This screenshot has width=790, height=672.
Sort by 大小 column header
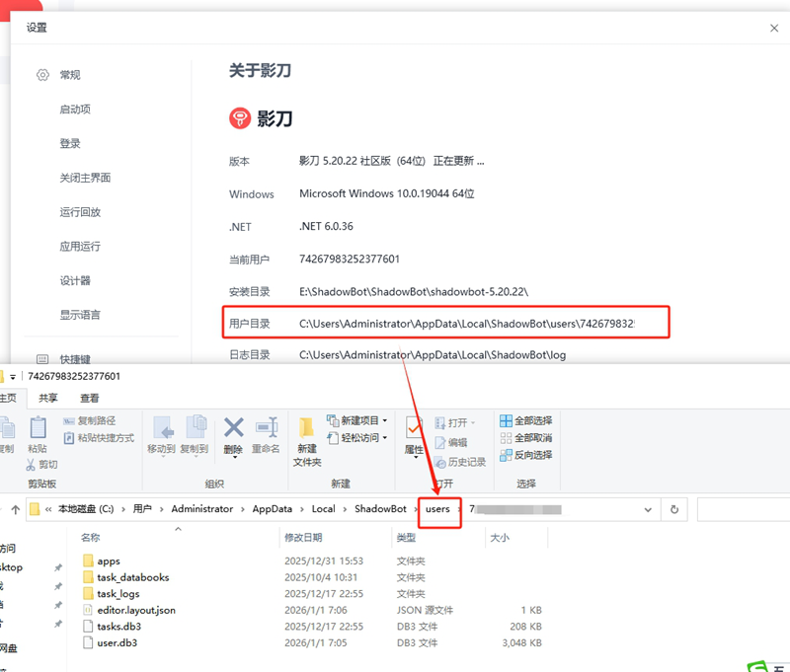500,538
